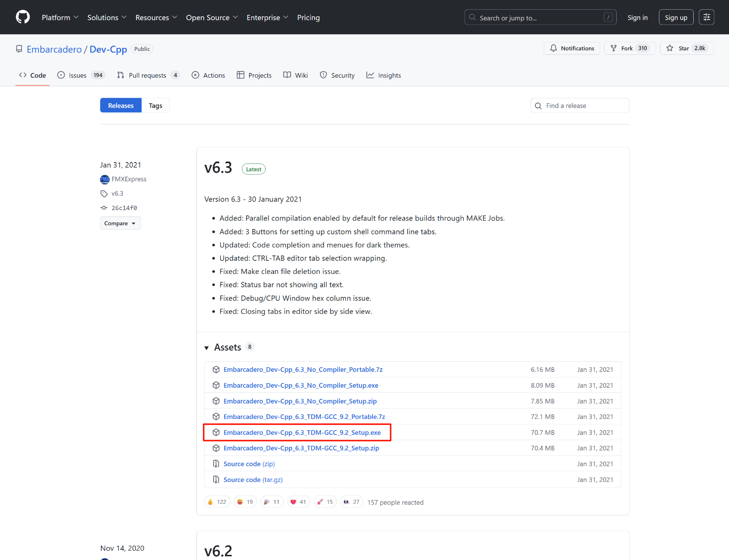This screenshot has width=729, height=560.
Task: Open the Insights tab
Action: tap(384, 75)
